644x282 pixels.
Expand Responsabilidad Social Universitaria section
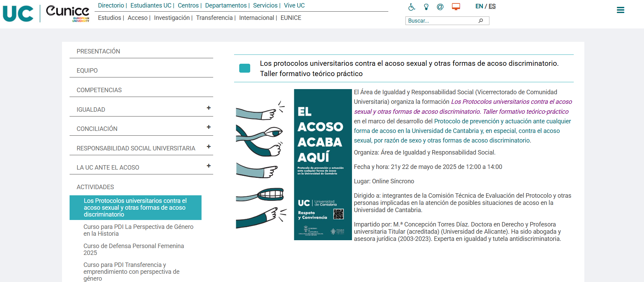(208, 147)
